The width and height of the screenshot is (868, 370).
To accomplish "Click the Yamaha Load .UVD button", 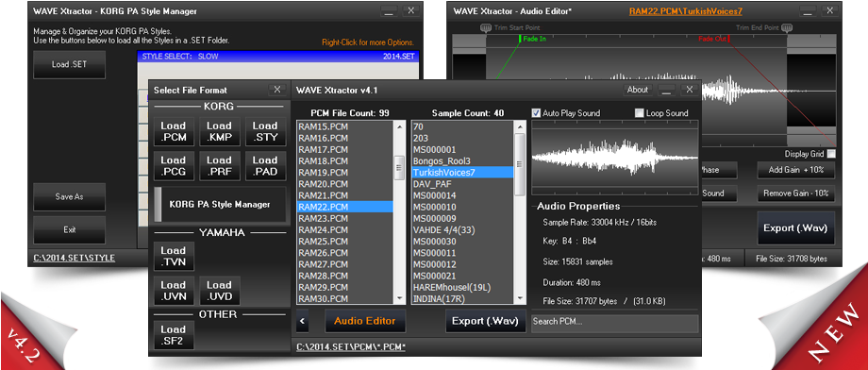I will tap(219, 290).
